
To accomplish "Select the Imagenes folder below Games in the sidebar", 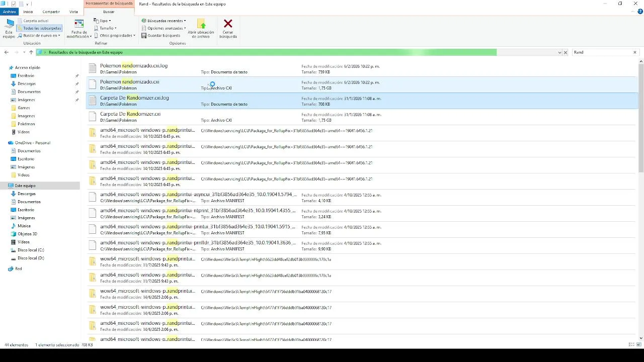I will click(x=26, y=116).
